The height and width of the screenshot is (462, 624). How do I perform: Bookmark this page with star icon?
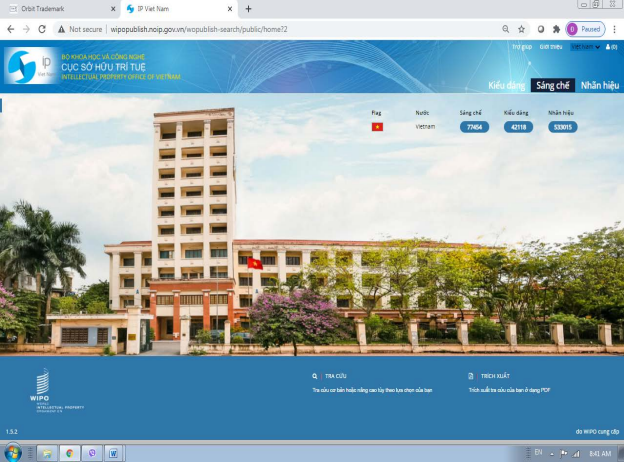521,29
